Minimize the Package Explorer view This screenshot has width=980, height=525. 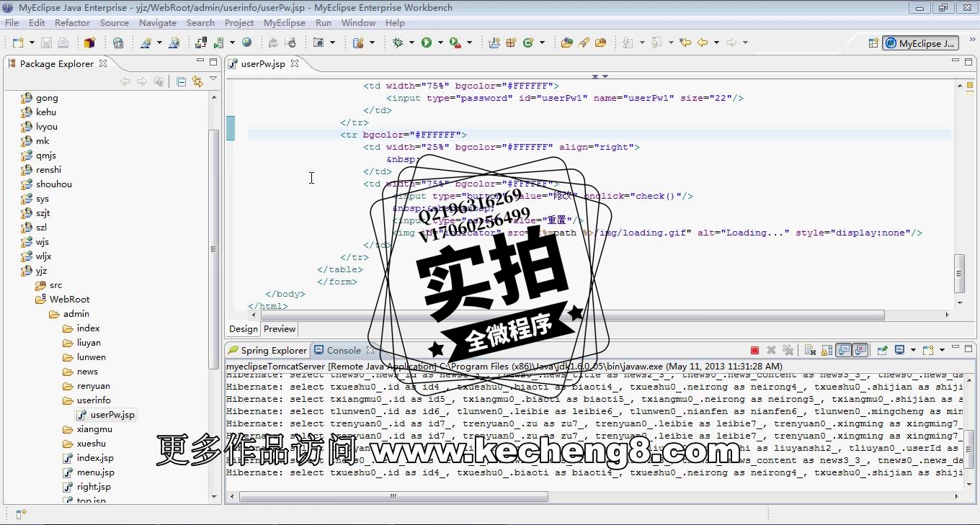[200, 62]
